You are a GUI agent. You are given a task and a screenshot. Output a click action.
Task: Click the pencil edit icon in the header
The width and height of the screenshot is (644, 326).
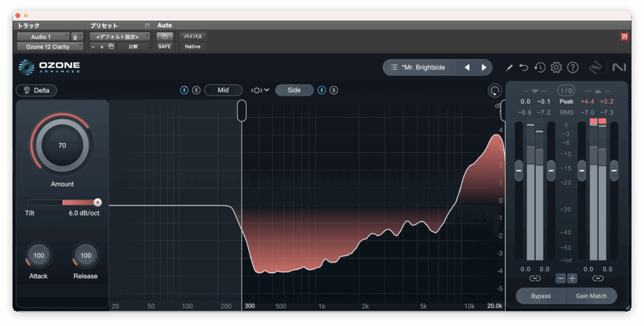tap(509, 67)
